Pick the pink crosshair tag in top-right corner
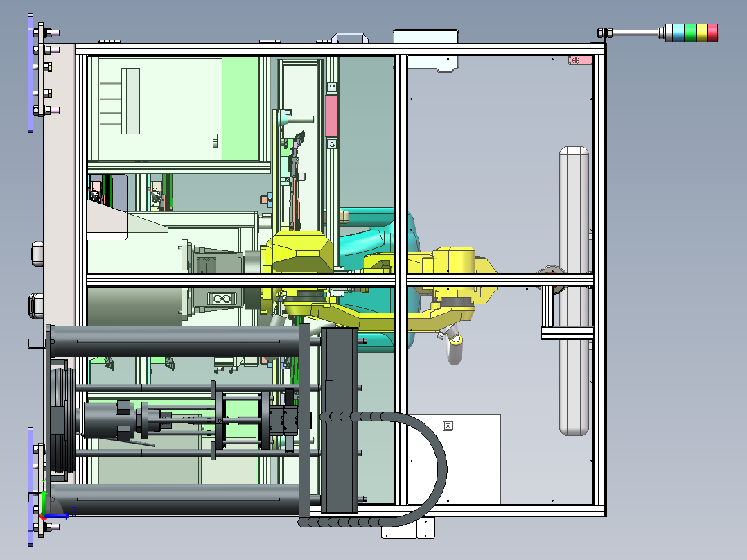This screenshot has width=747, height=560. [x=580, y=60]
